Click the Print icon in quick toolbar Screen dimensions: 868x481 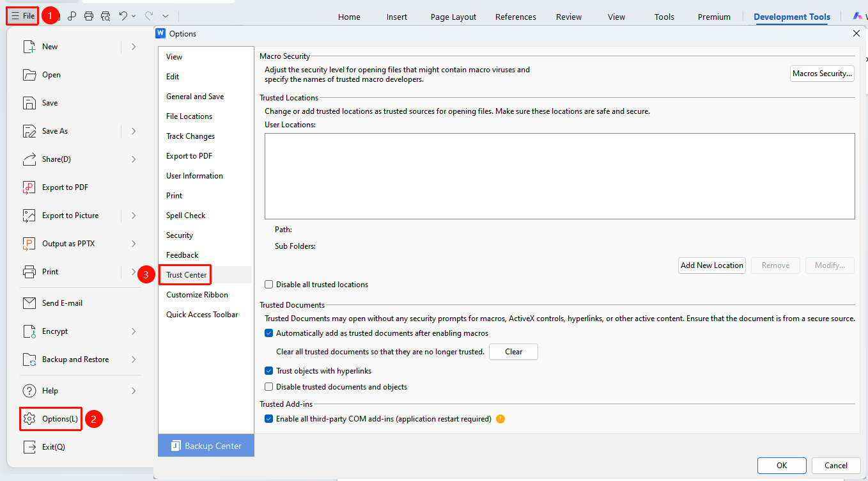click(x=89, y=16)
